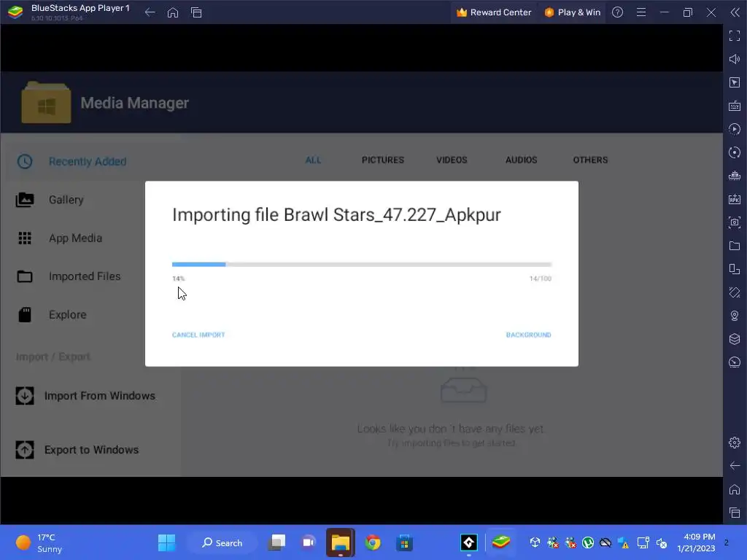747x560 pixels.
Task: Click the BlueStacks back arrow in title bar
Action: (x=150, y=12)
